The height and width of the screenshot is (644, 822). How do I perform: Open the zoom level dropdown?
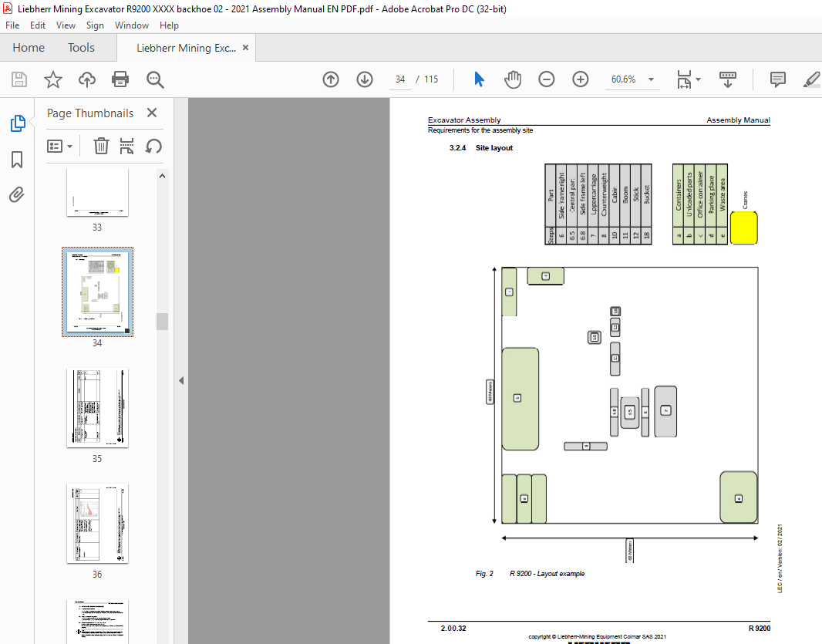click(x=651, y=79)
